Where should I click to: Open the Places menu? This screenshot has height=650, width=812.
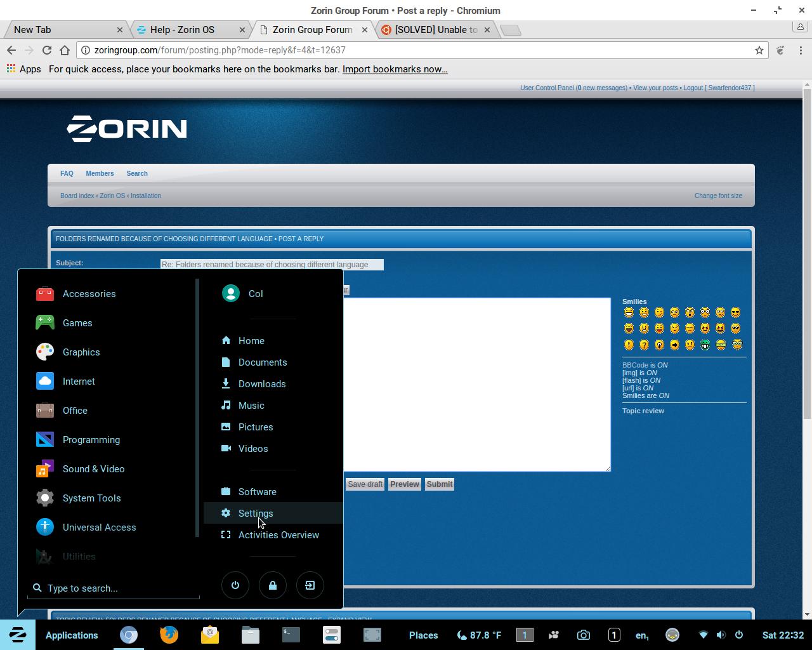[423, 635]
